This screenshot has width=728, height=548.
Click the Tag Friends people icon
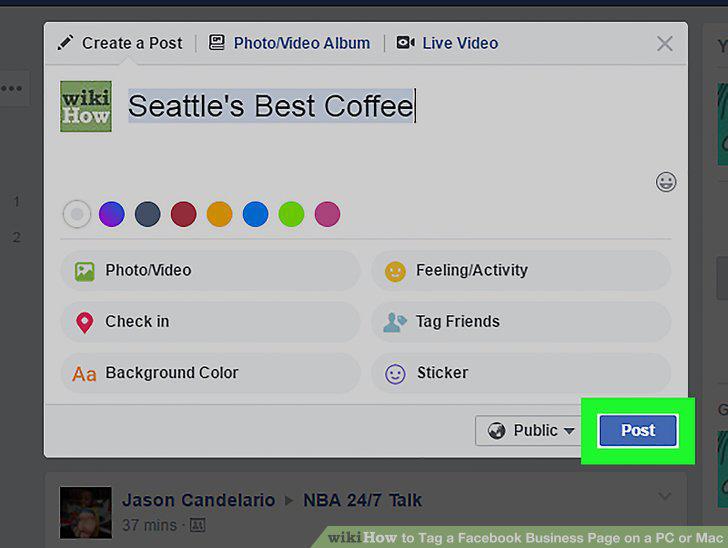tap(395, 322)
